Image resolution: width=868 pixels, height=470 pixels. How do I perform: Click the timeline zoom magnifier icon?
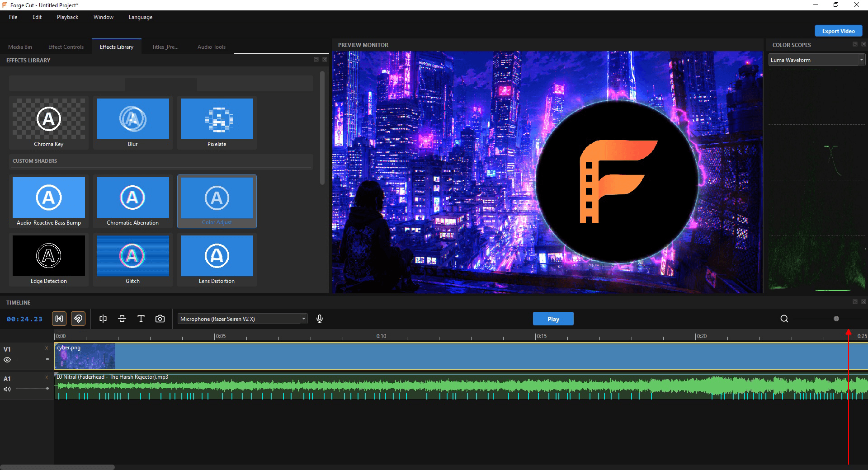pyautogui.click(x=784, y=319)
